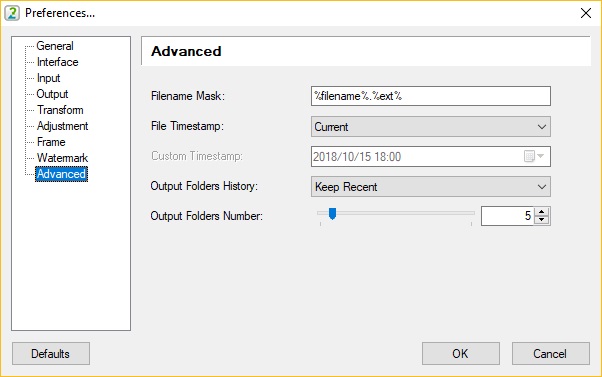
Task: Click the Filename Mask label
Action: pyautogui.click(x=188, y=96)
